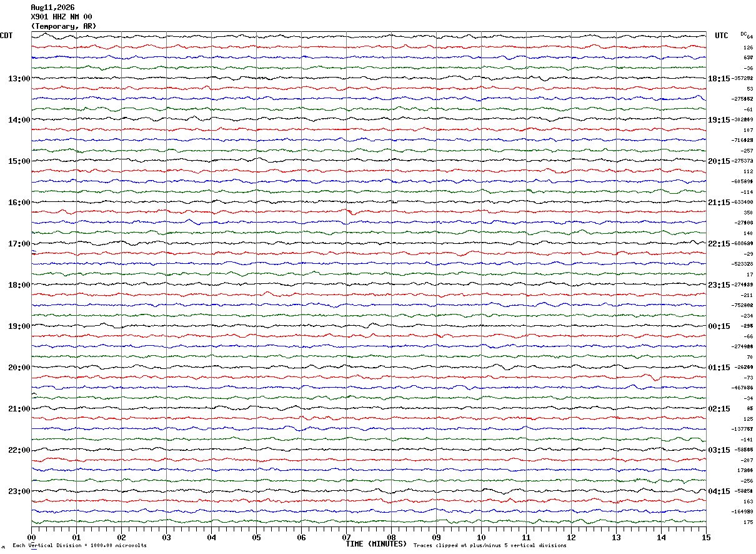
Task: Click the CDT time zone label
Action: (6, 36)
